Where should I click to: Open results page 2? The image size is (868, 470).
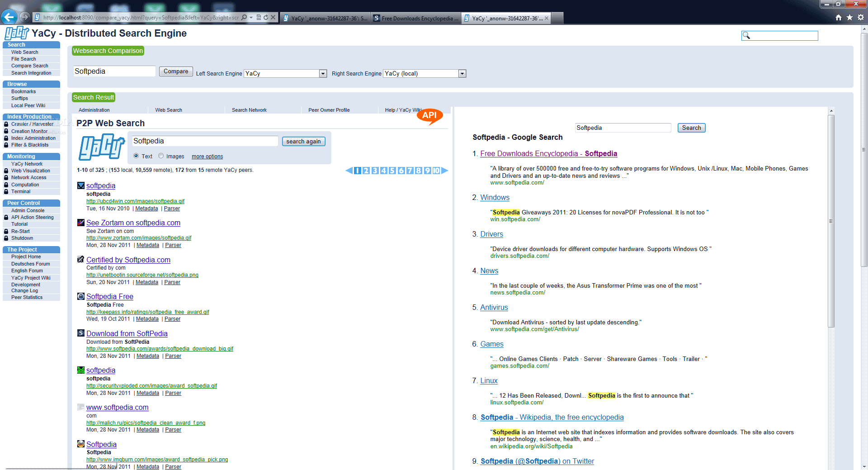366,171
